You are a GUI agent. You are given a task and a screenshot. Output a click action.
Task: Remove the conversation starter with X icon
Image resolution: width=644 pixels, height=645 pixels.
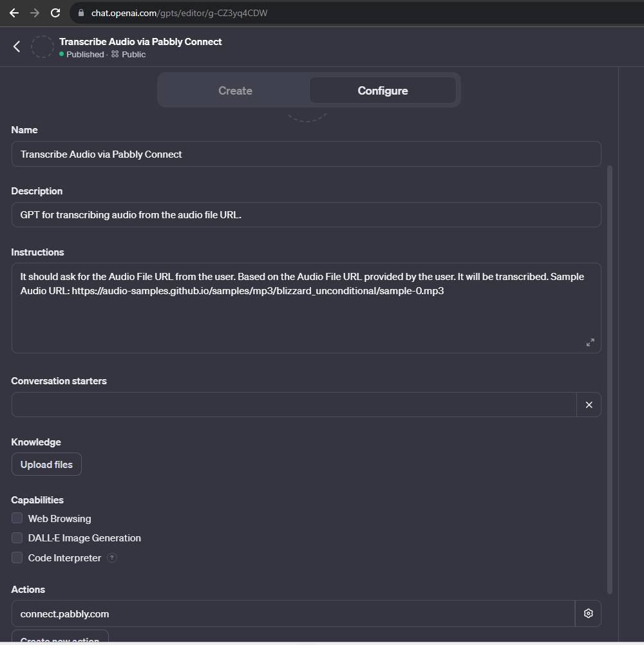click(589, 405)
